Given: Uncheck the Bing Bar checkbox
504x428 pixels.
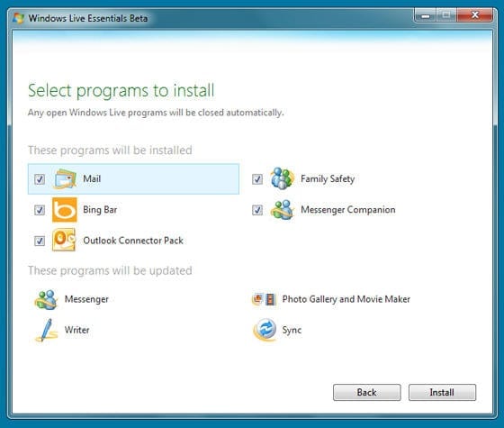Looking at the screenshot, I should [40, 210].
